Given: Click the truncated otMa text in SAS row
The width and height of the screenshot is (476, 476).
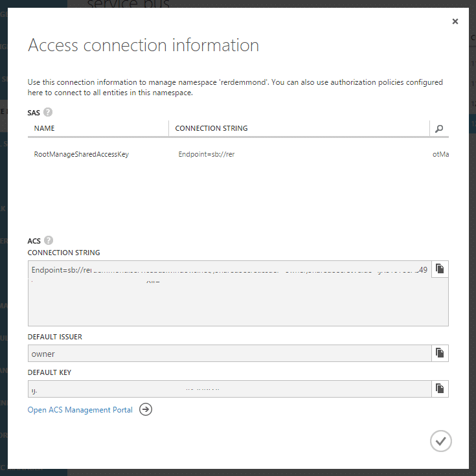Looking at the screenshot, I should (x=440, y=154).
